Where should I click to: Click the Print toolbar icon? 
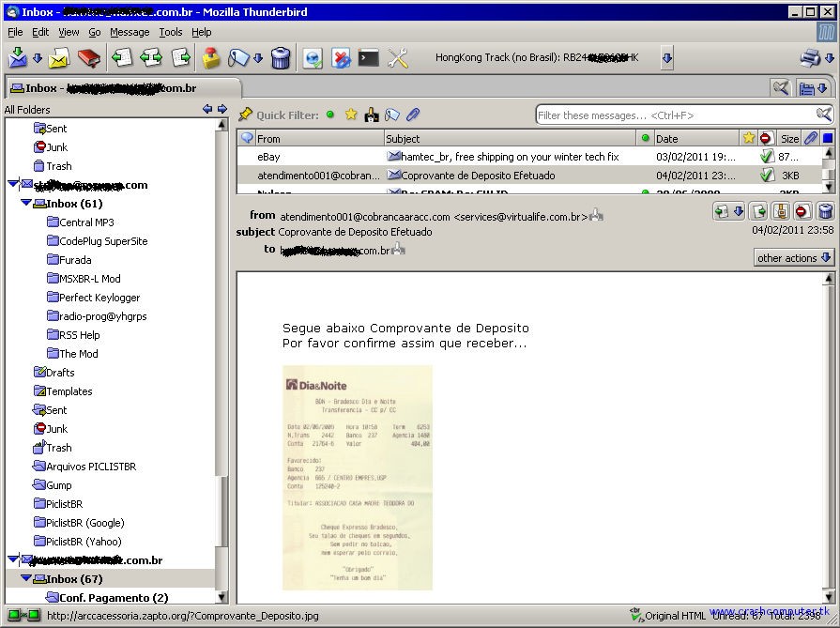810,58
